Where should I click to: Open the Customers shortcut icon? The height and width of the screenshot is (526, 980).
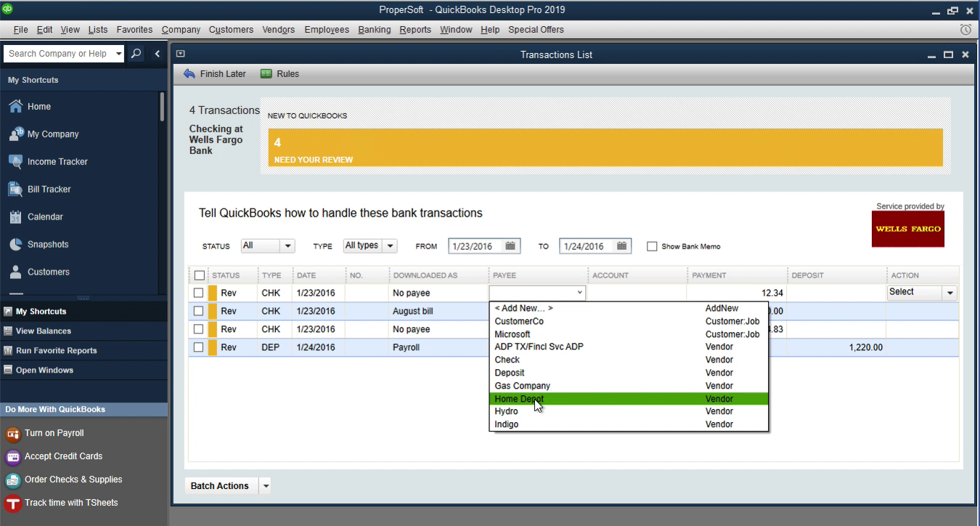click(15, 272)
